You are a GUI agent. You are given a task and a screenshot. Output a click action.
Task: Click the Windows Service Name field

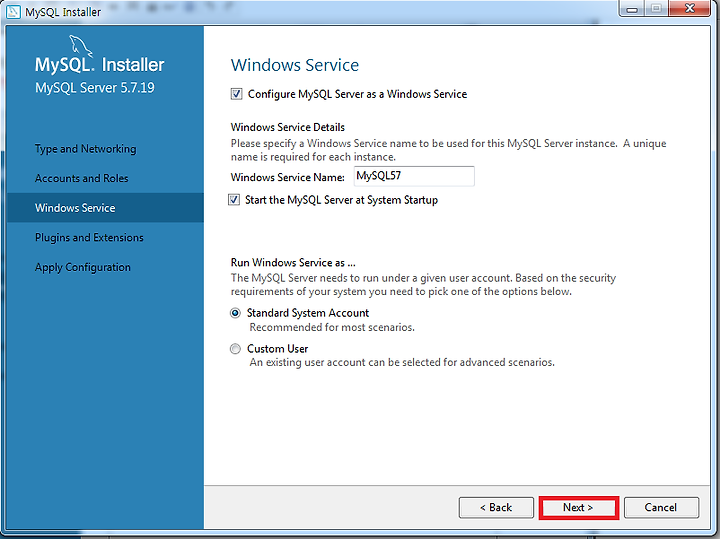(414, 176)
